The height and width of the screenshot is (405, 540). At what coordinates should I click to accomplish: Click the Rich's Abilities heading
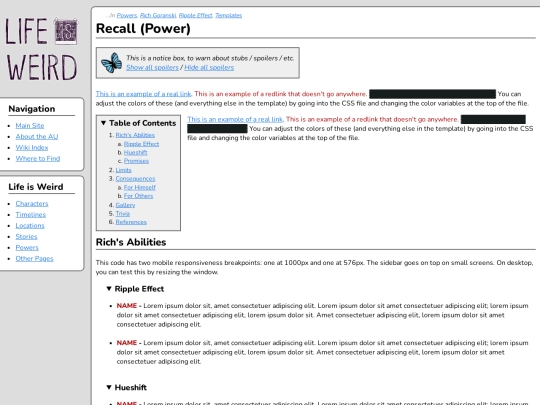pos(131,242)
